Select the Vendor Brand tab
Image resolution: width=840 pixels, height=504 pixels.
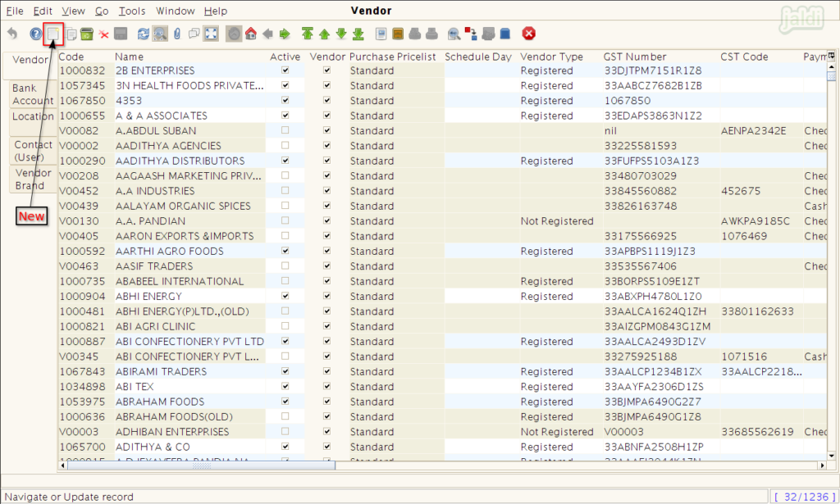coord(33,179)
